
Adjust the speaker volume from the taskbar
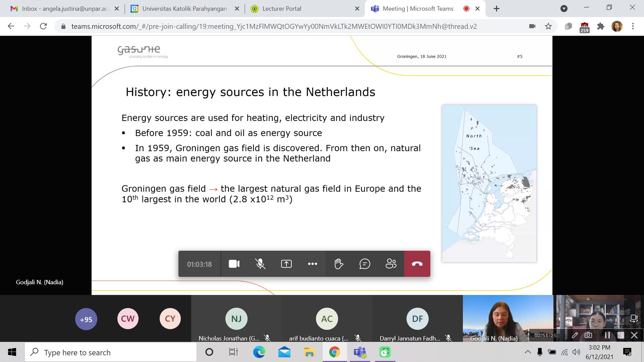pyautogui.click(x=577, y=352)
